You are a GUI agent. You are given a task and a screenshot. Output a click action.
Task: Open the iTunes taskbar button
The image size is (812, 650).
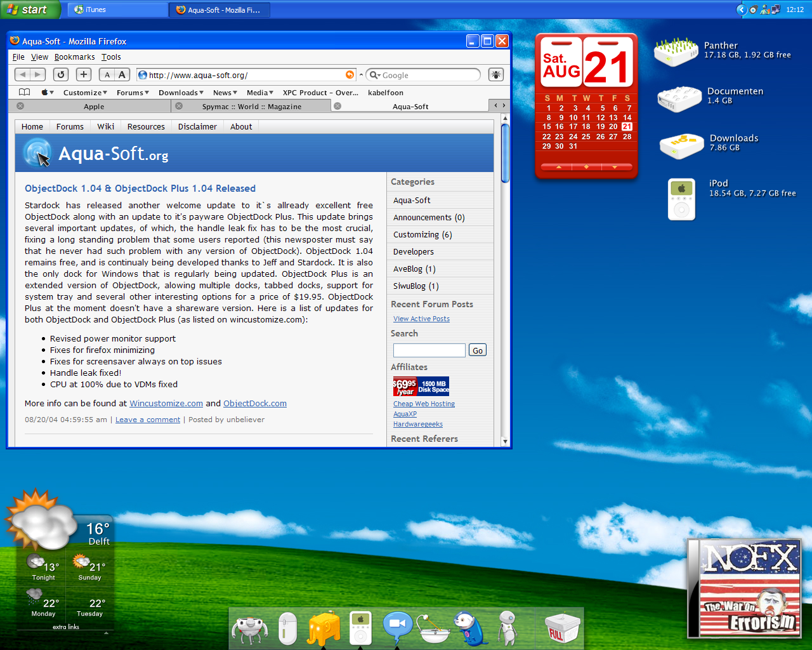(x=117, y=10)
